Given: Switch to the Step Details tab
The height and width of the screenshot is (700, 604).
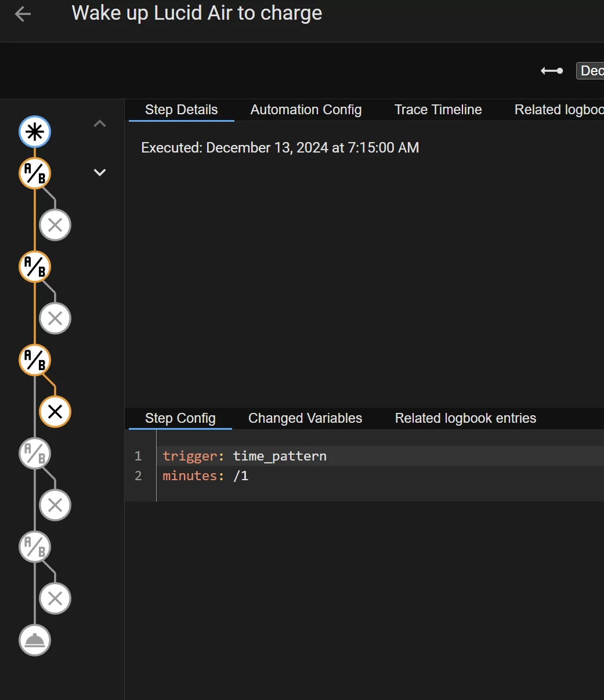Looking at the screenshot, I should tap(182, 110).
